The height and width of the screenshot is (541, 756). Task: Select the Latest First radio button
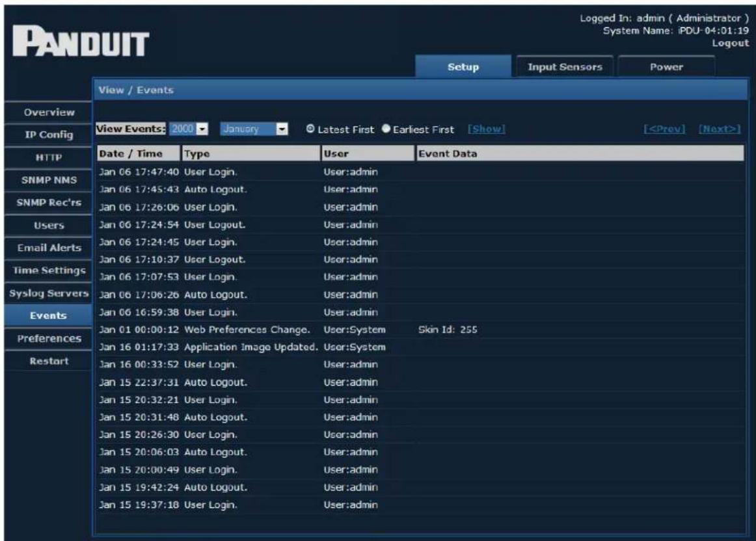click(x=310, y=129)
